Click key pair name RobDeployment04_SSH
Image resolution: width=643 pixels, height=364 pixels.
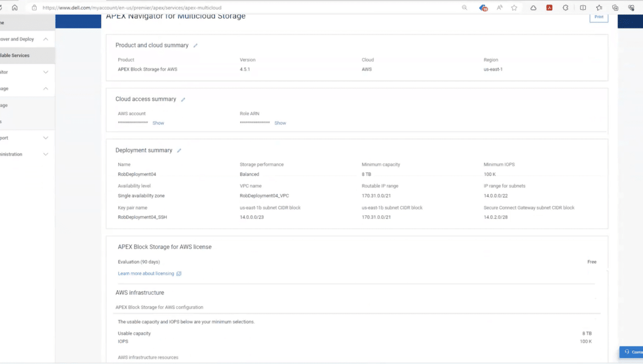142,217
